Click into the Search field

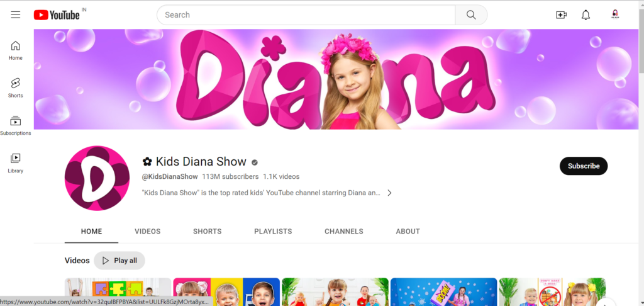pos(306,15)
